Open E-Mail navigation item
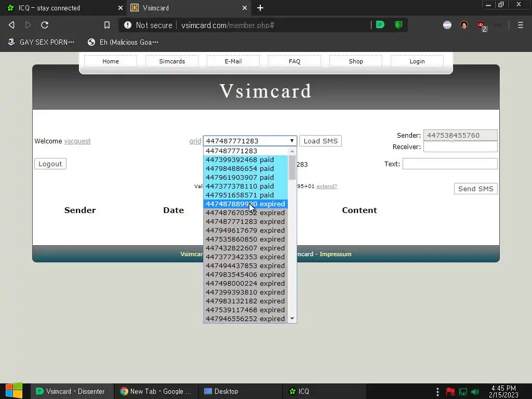This screenshot has width=532, height=399. (233, 61)
